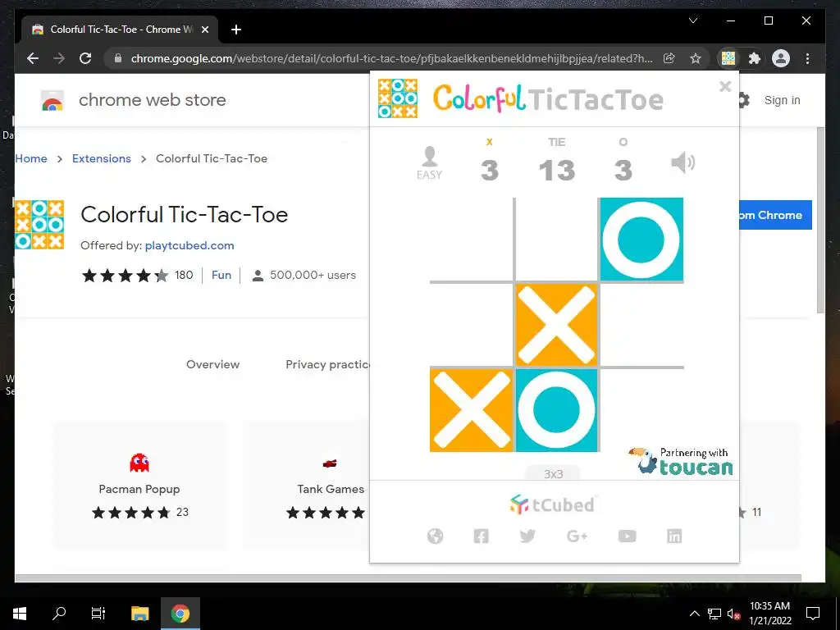The image size is (840, 630).
Task: Click the bottom-middle O tile
Action: tap(557, 410)
